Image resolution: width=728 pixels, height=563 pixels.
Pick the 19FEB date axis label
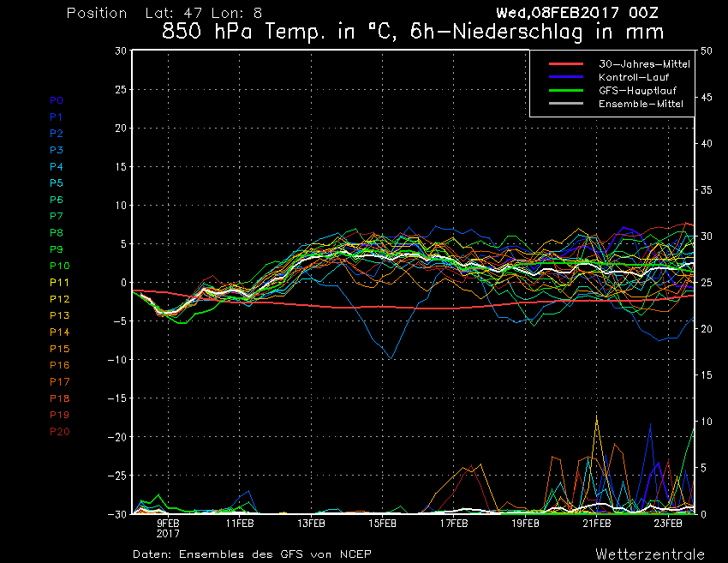pyautogui.click(x=526, y=524)
